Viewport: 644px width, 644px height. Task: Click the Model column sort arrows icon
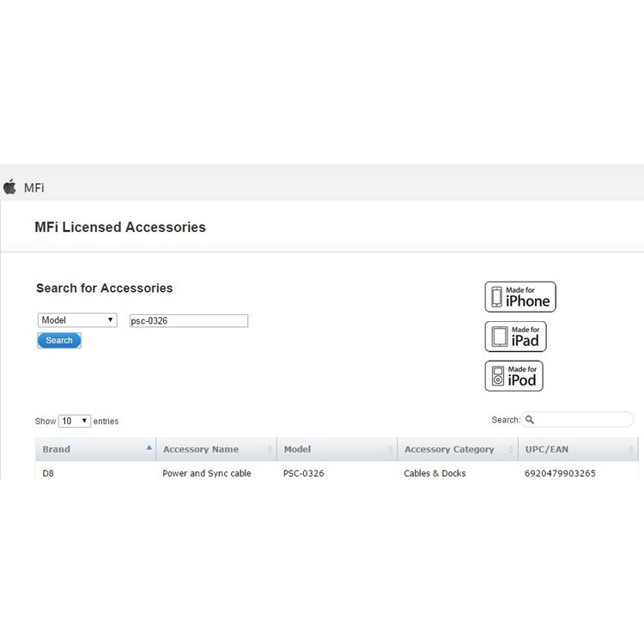tap(391, 450)
